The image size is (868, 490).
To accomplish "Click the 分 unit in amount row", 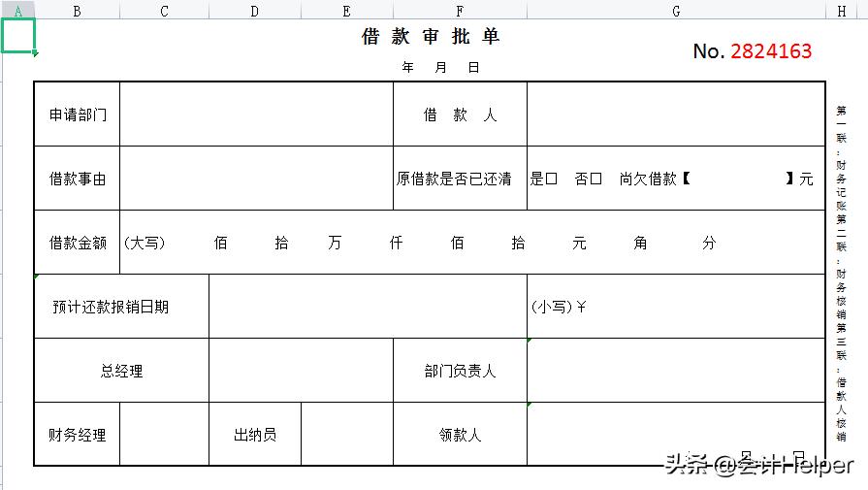I will click(x=709, y=243).
